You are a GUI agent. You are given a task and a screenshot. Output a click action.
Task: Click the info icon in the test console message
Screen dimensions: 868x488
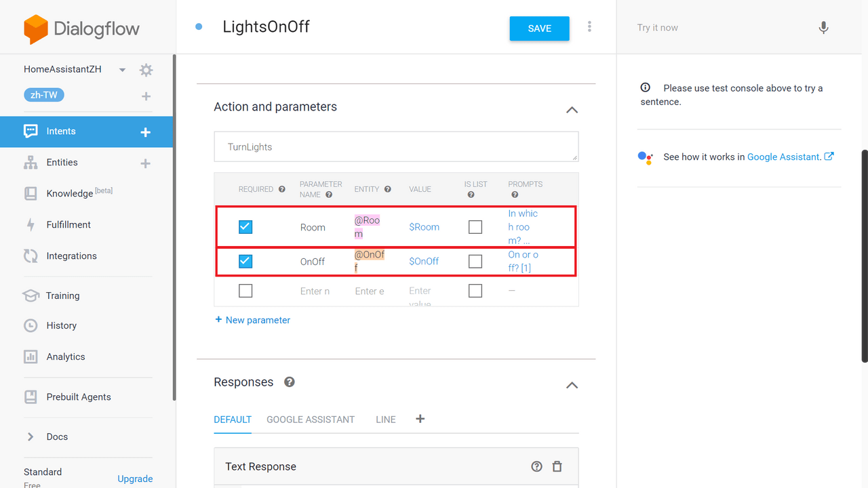[646, 87]
